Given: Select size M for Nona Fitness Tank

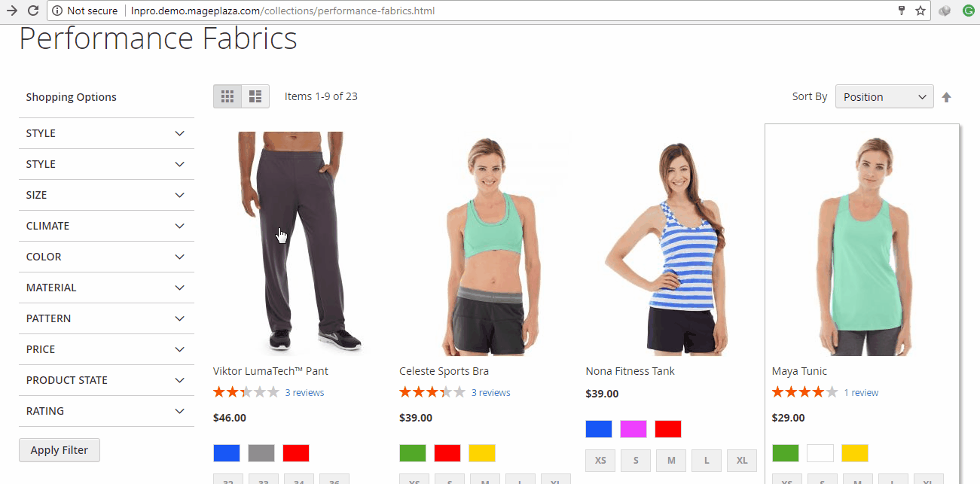Looking at the screenshot, I should [x=671, y=460].
